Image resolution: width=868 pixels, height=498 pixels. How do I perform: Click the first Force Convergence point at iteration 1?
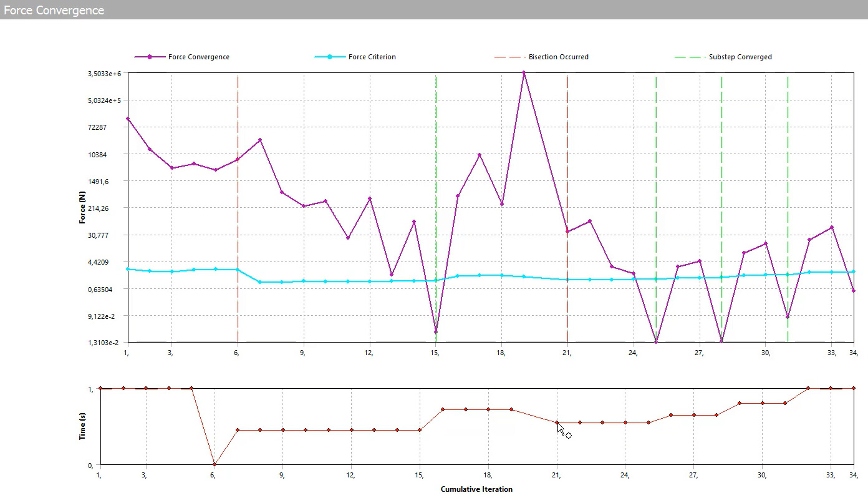pos(127,119)
